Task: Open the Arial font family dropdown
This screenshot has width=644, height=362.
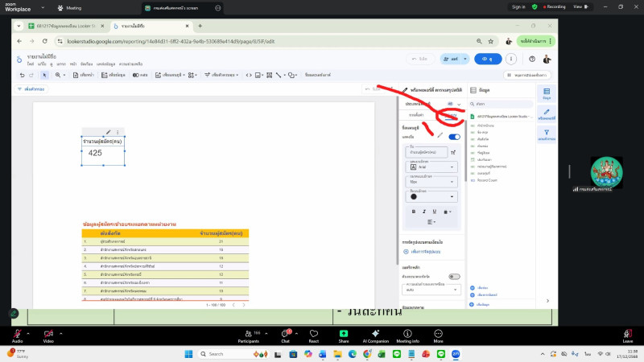Action: point(431,167)
